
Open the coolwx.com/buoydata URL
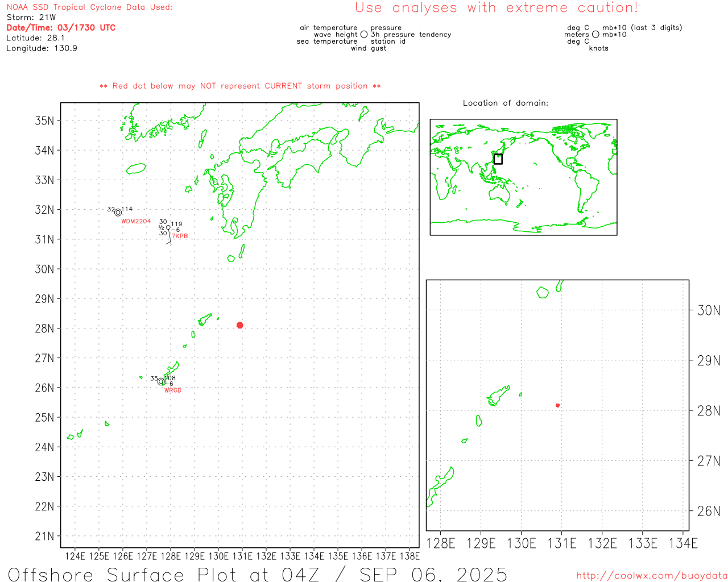click(x=652, y=576)
